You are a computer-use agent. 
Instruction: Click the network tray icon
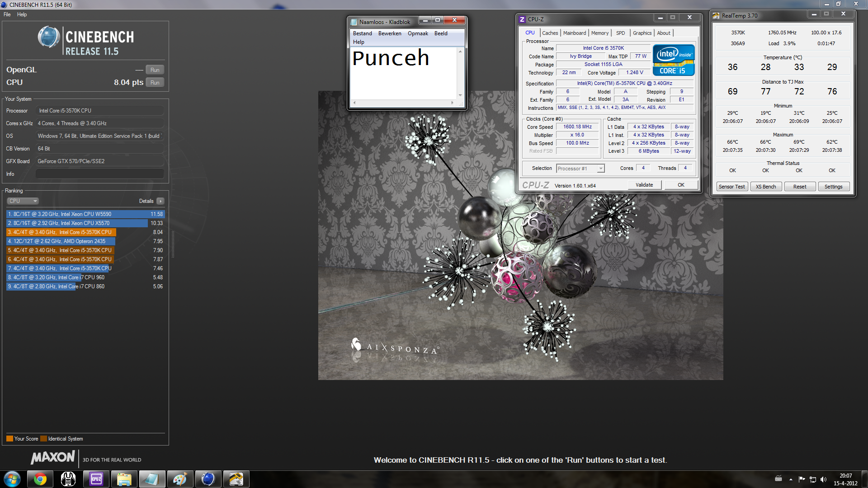pos(812,479)
